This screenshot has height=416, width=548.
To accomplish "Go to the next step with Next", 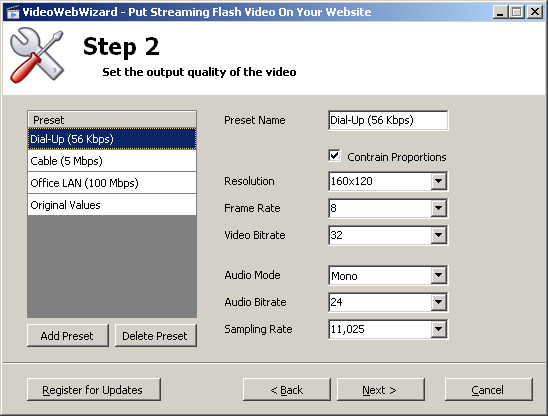I will pos(381,389).
